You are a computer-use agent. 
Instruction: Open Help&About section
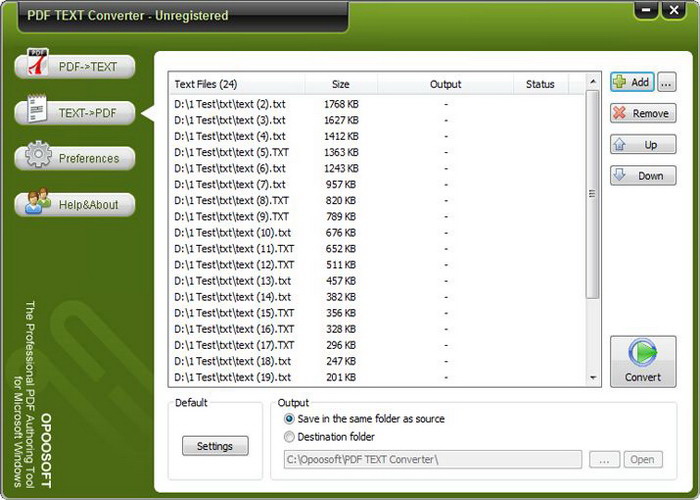pyautogui.click(x=75, y=205)
